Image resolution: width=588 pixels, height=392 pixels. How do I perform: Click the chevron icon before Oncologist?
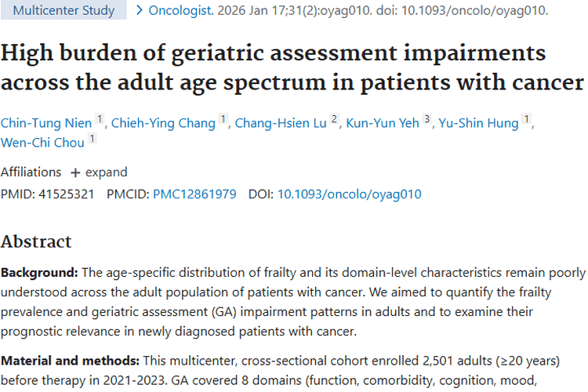139,11
